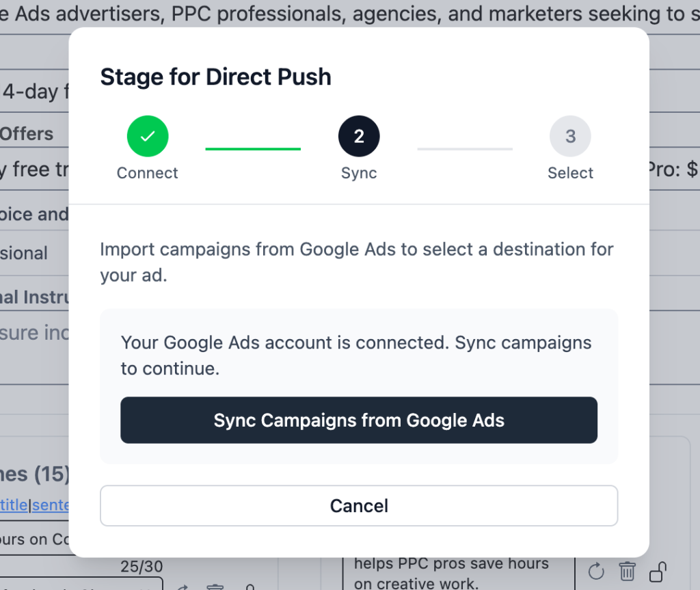Click the gray progress line before Select

coord(465,148)
